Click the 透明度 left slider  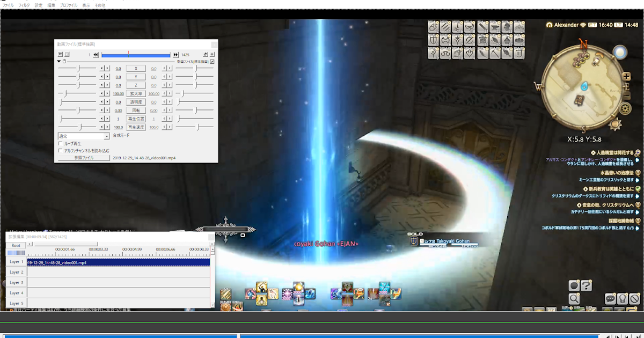coord(78,102)
